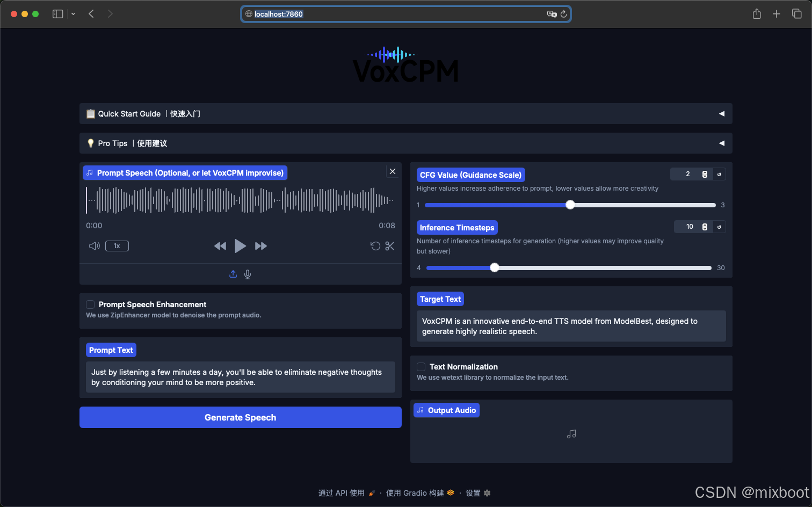Click the 0:00 current time text
The image size is (812, 507).
pyautogui.click(x=94, y=226)
